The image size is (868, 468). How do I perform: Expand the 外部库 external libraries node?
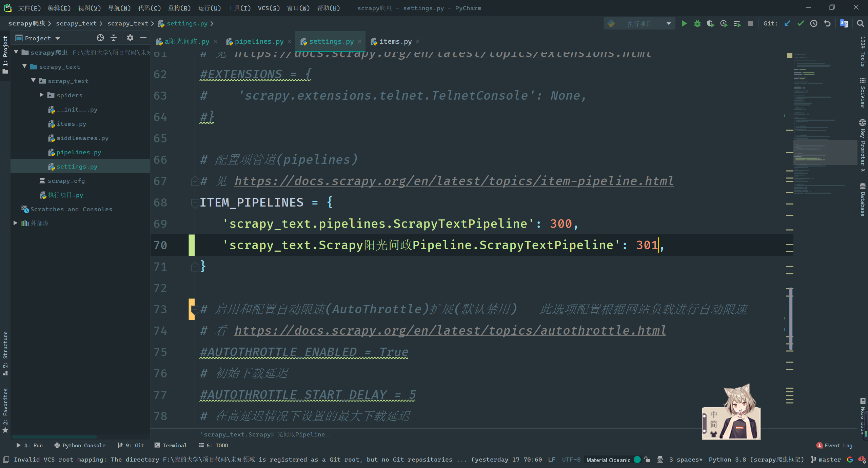(15, 223)
